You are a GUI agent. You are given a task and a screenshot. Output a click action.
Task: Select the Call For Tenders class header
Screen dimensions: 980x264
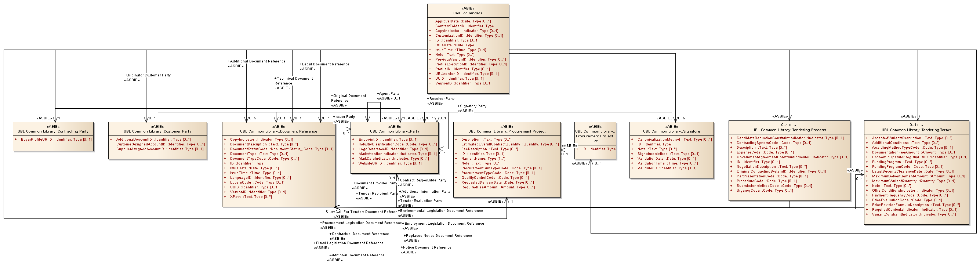tap(468, 13)
